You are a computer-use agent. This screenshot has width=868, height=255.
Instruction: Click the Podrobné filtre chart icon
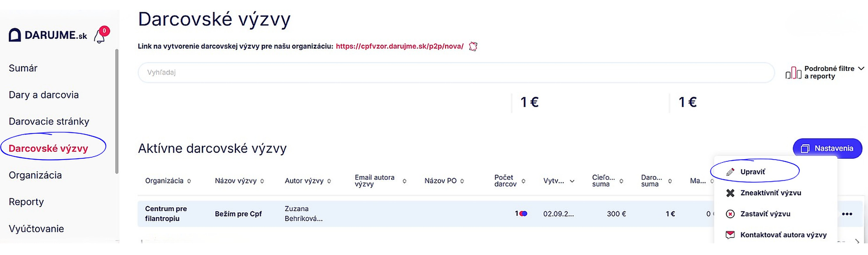pyautogui.click(x=793, y=72)
